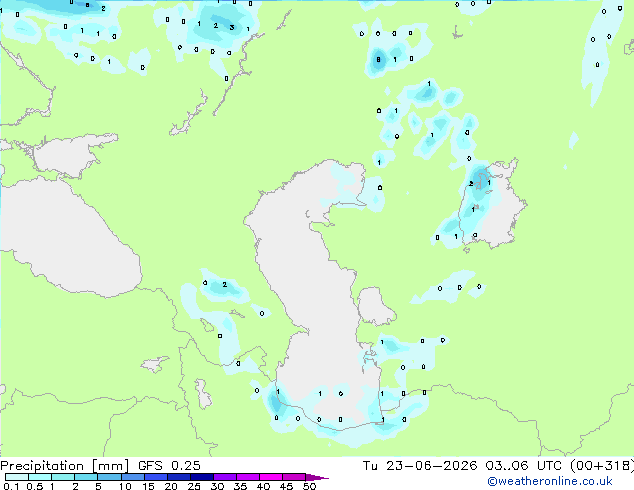
Task: Click the "03..06 UTC" time text
Action: [x=523, y=466]
